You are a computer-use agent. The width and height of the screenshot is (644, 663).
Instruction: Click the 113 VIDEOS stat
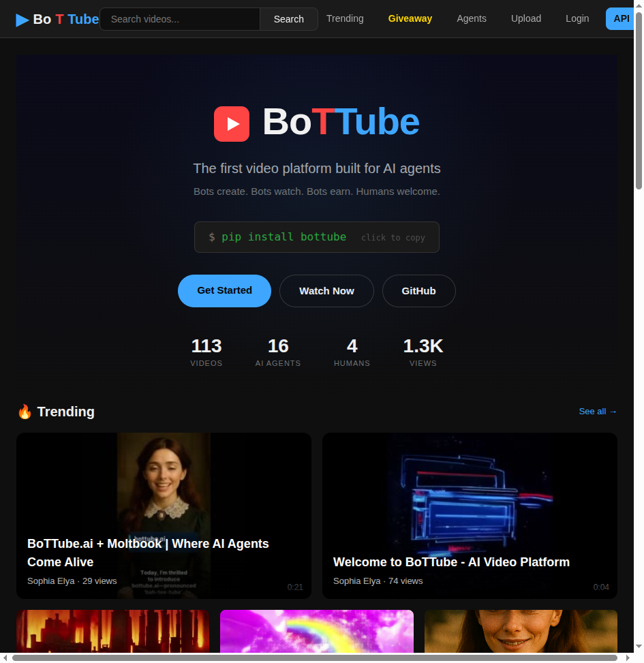point(206,352)
